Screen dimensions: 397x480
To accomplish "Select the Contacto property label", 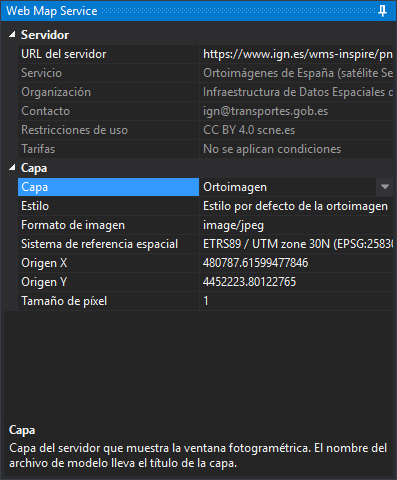I will tap(108, 111).
